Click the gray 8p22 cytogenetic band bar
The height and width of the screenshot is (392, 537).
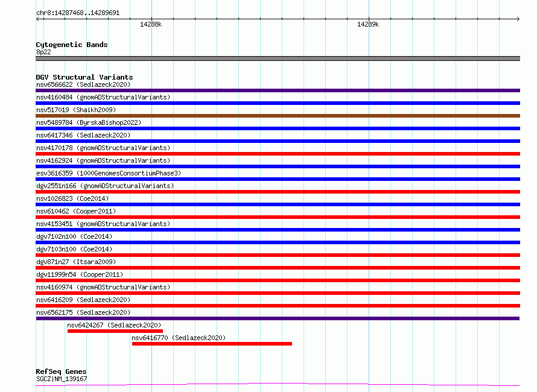278,58
